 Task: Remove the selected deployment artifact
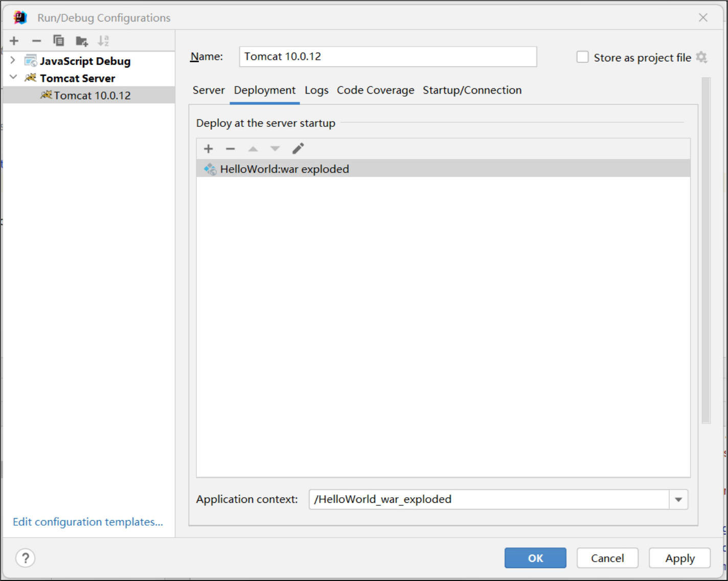point(230,149)
